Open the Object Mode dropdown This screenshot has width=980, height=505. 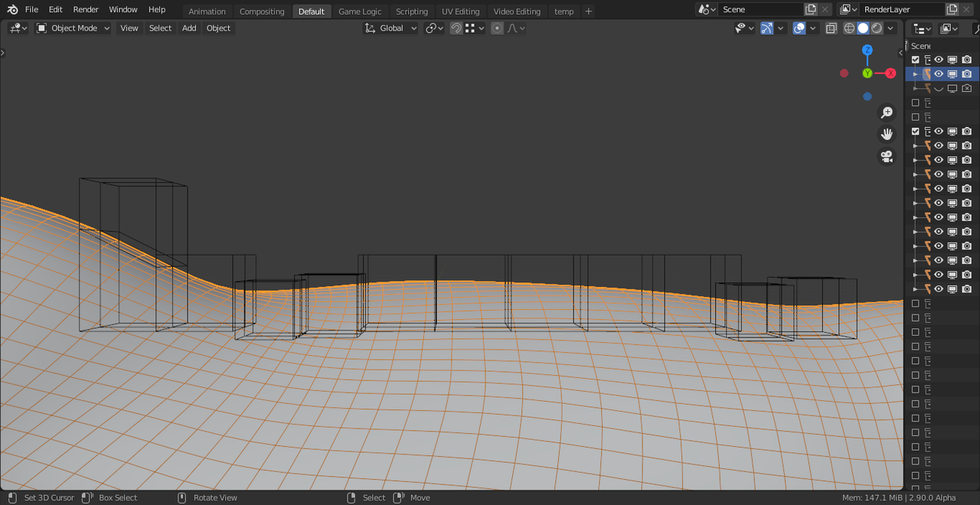tap(73, 28)
